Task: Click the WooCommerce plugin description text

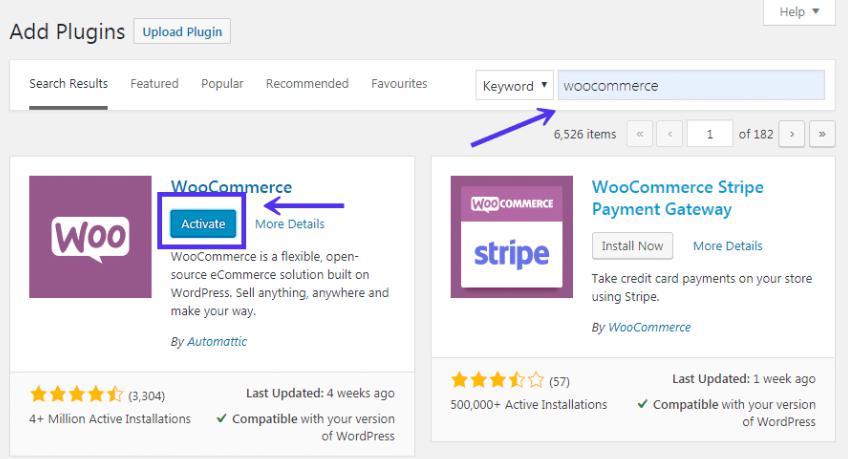Action: click(x=280, y=283)
